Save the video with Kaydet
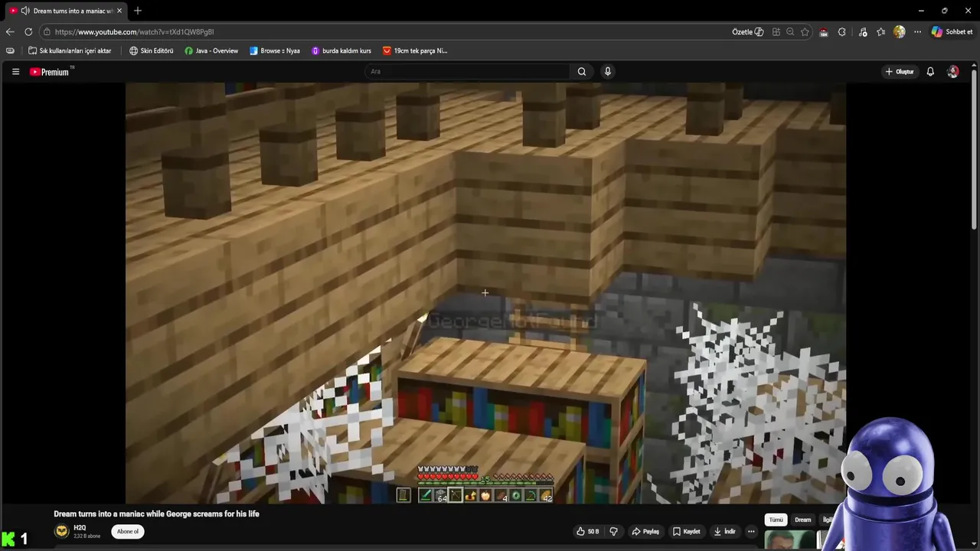The width and height of the screenshot is (980, 551). 687,531
